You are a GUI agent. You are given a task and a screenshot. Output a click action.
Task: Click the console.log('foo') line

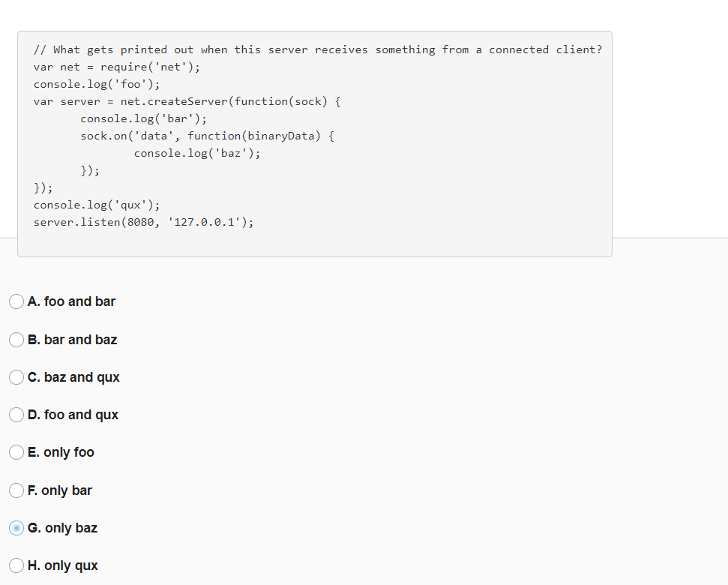(96, 84)
